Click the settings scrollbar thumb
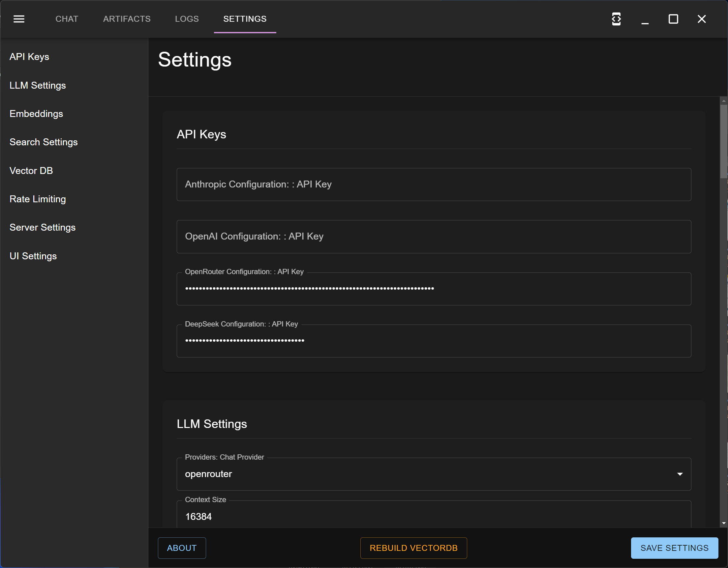The image size is (728, 568). [724, 142]
